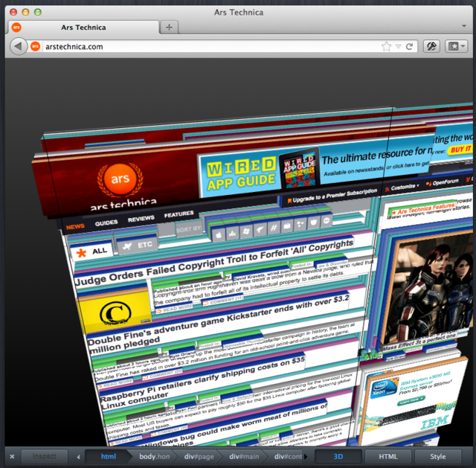
Task: Close the inspector toolbar with the X
Action: tap(12, 456)
